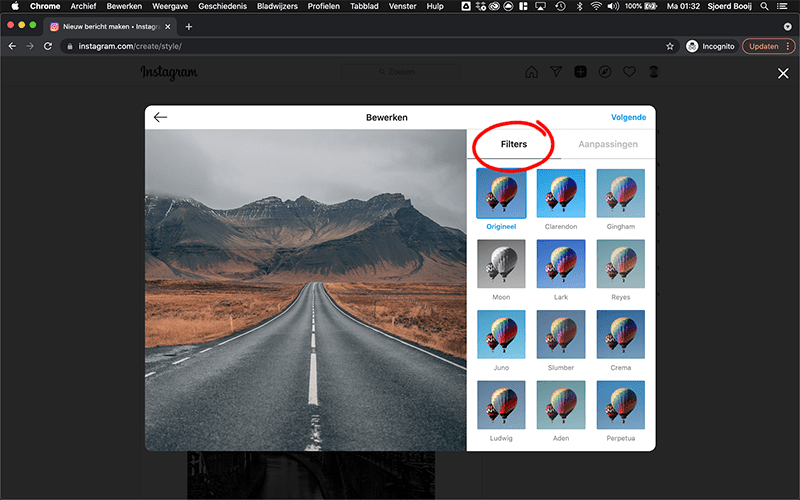Click the address bar URL
Image resolution: width=800 pixels, height=500 pixels.
[x=130, y=46]
